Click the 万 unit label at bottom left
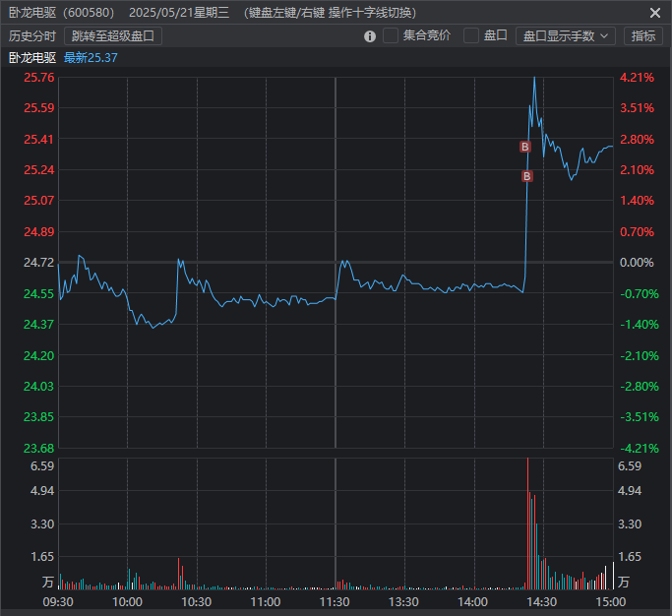 click(x=46, y=582)
